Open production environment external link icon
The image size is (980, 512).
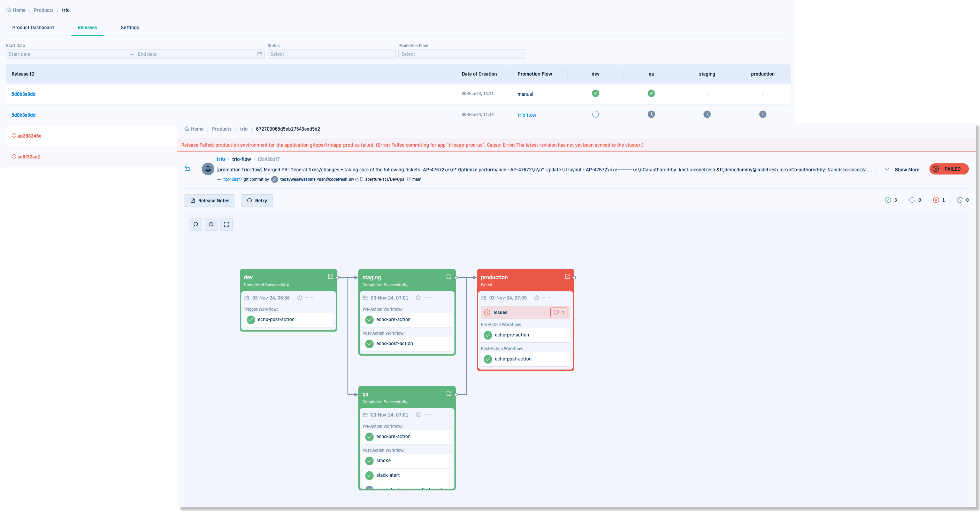pyautogui.click(x=567, y=277)
